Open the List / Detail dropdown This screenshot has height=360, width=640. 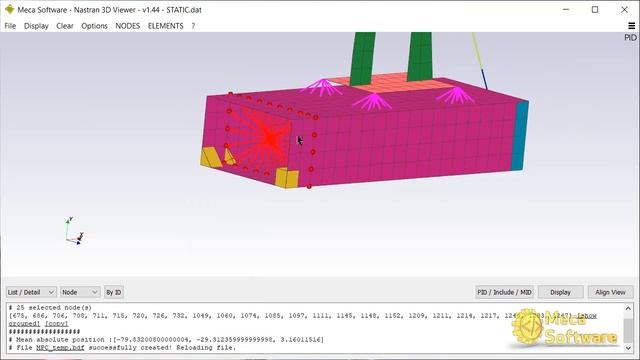click(31, 292)
